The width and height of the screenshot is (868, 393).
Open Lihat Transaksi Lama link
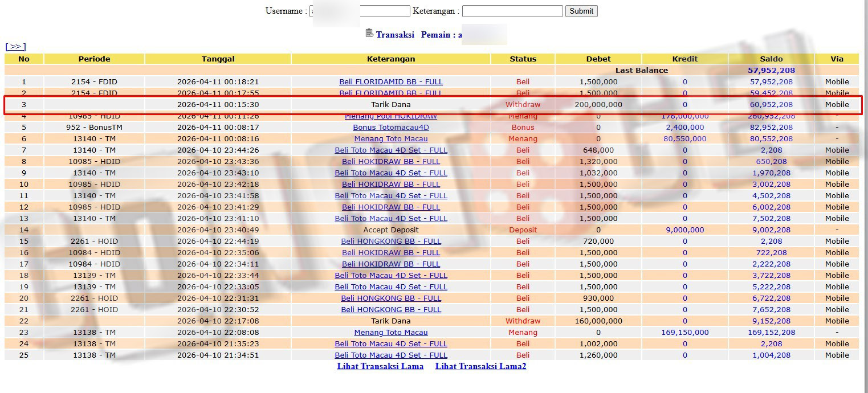tap(380, 366)
